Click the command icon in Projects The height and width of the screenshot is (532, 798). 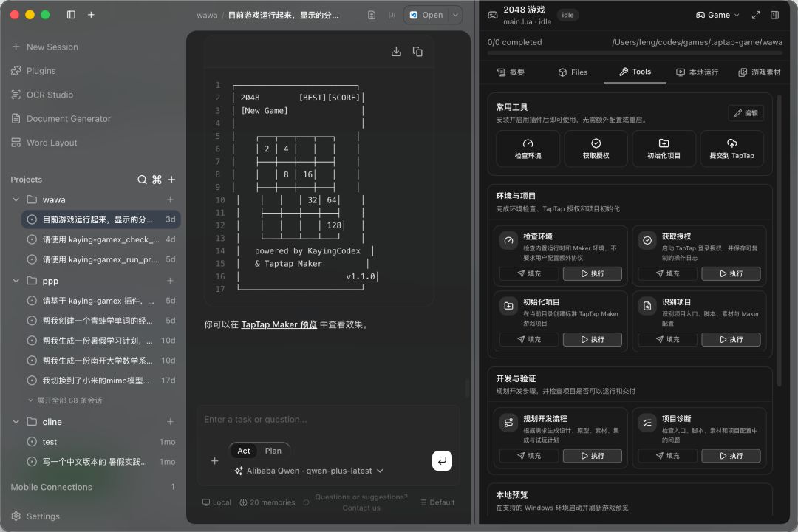tap(157, 180)
